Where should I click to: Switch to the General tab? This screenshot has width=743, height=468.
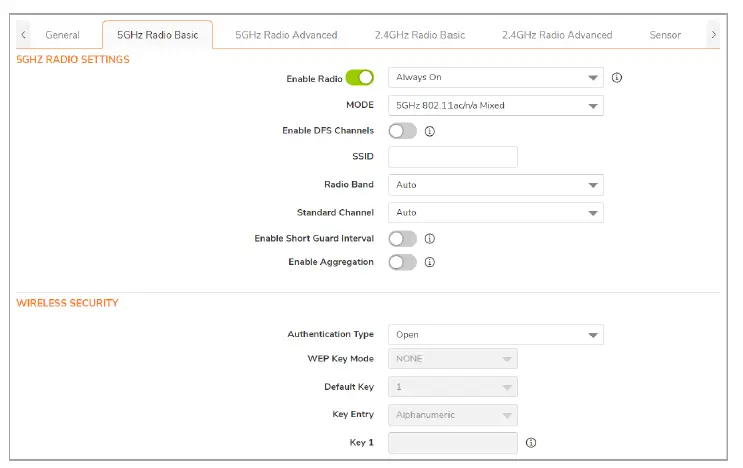[x=62, y=35]
